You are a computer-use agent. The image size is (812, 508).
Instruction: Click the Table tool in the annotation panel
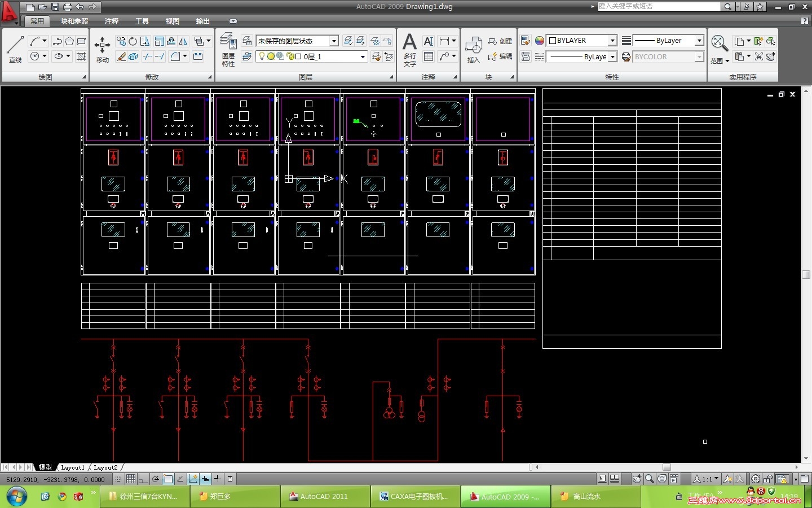[429, 56]
